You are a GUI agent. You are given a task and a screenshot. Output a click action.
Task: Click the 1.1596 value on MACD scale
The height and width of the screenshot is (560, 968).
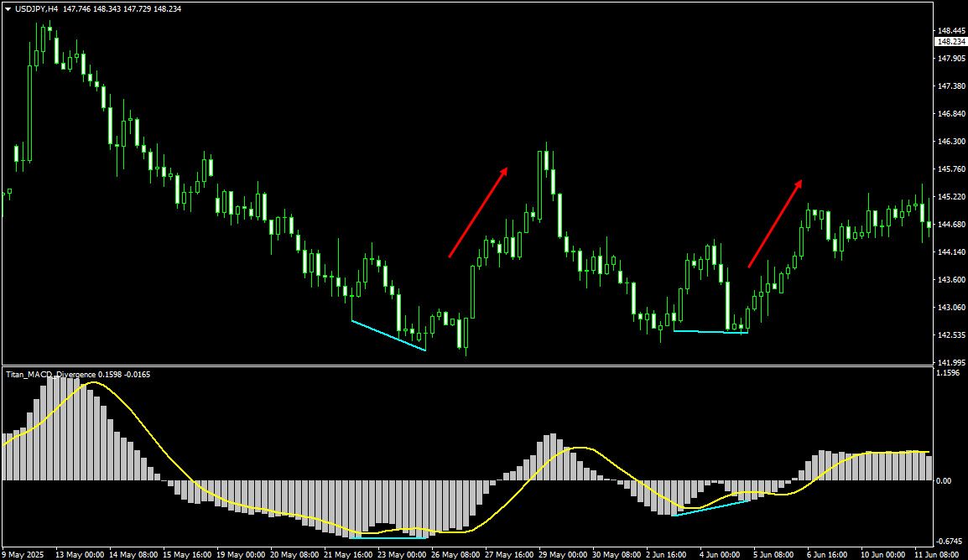click(947, 372)
